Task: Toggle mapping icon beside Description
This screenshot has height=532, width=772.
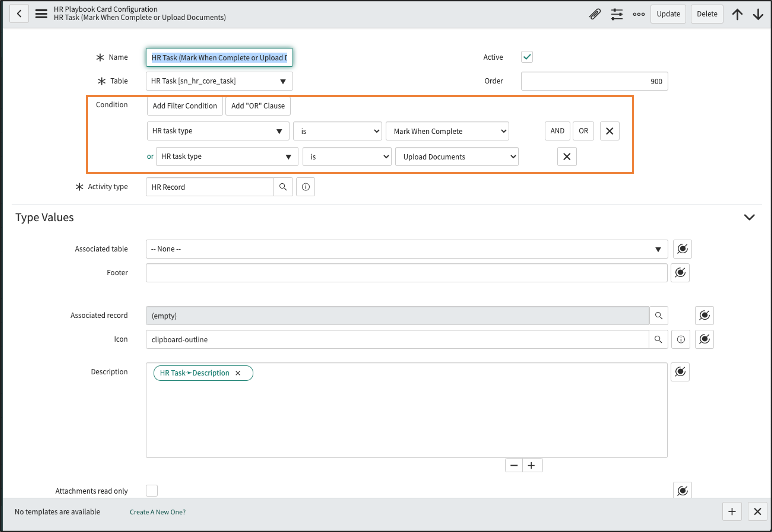Action: coord(680,372)
